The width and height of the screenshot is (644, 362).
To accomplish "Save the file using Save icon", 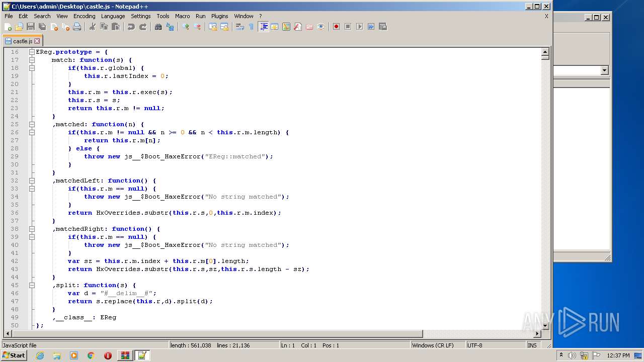I will tap(31, 27).
